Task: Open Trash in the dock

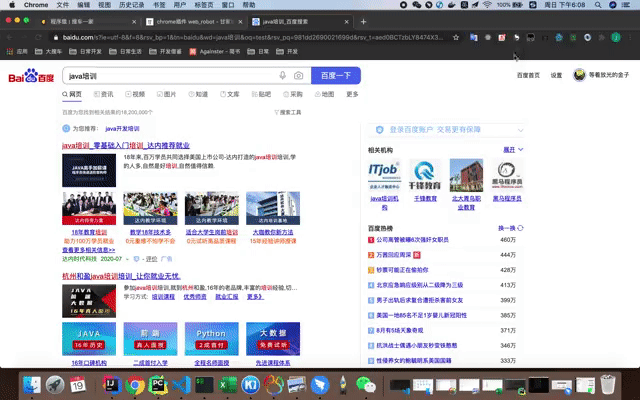Action: point(606,384)
